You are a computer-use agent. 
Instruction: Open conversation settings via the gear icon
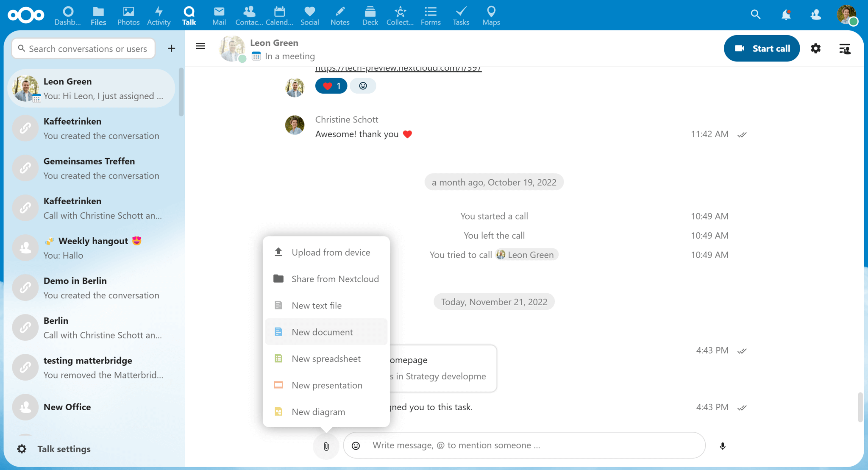click(815, 48)
